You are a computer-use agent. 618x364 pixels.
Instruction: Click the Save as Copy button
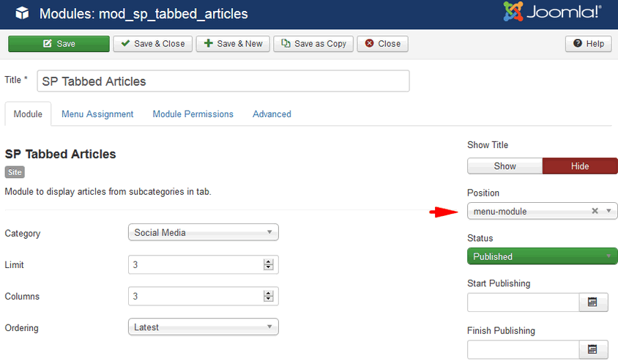point(313,44)
